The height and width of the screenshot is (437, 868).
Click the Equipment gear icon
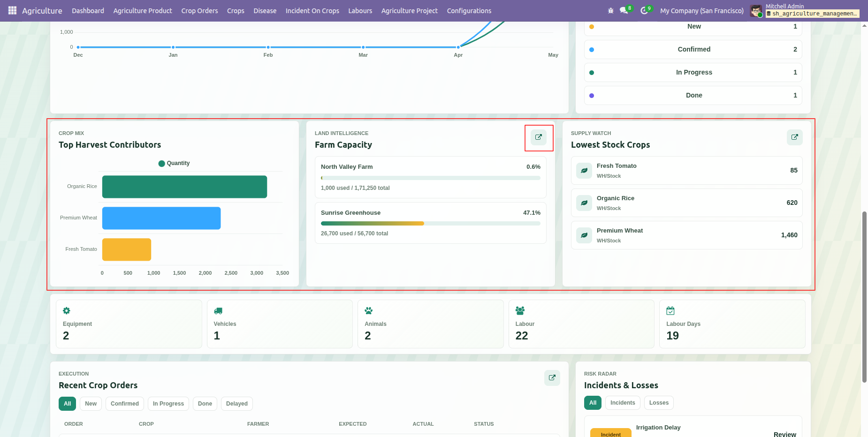click(x=67, y=311)
